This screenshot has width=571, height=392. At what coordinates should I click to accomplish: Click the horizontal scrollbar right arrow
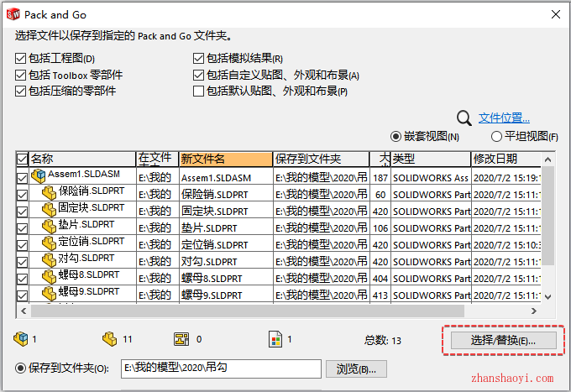pyautogui.click(x=534, y=311)
